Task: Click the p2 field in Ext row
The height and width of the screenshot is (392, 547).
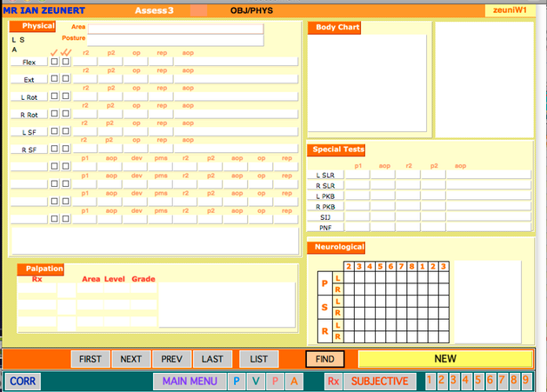Action: click(110, 79)
